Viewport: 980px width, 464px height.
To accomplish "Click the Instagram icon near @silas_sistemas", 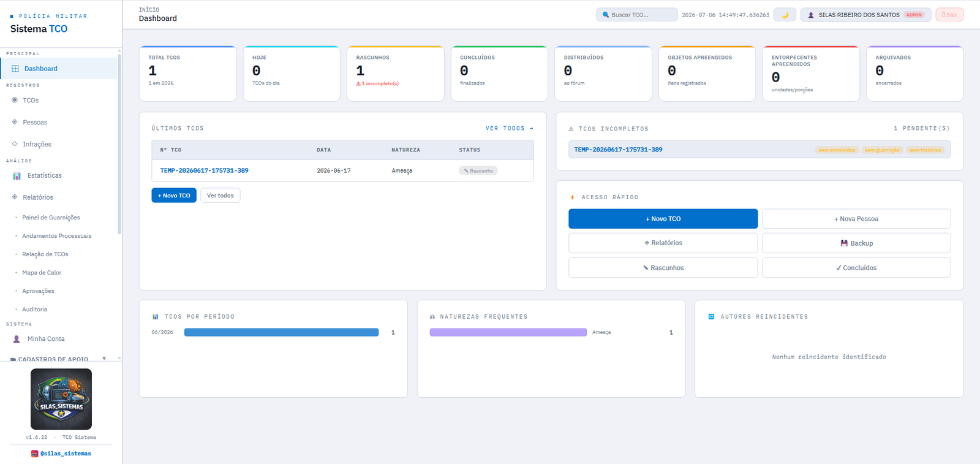I will pyautogui.click(x=35, y=454).
